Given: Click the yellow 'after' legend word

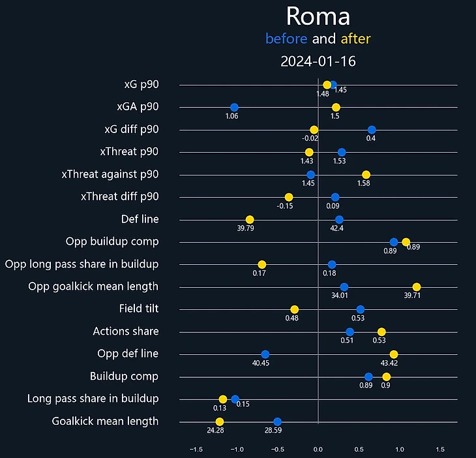Looking at the screenshot, I should pos(355,39).
